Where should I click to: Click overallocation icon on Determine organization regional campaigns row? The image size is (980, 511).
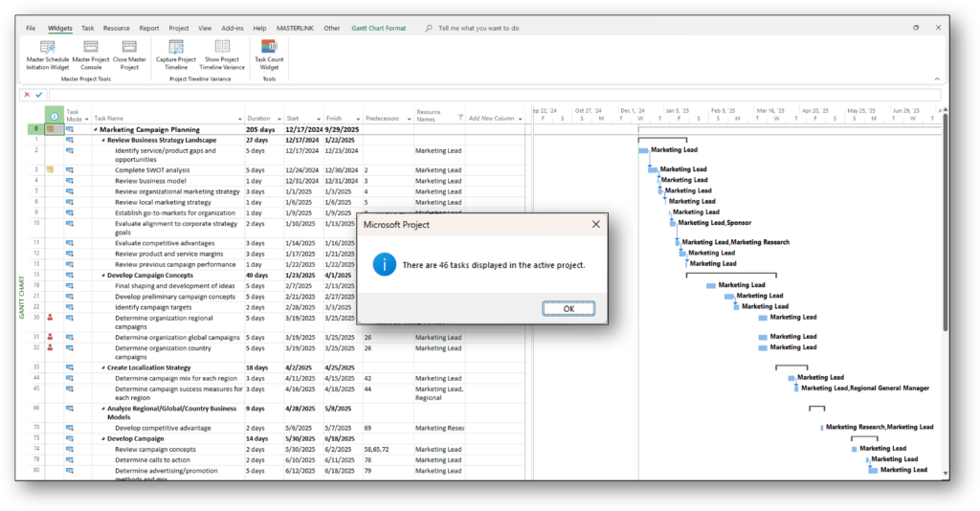[x=50, y=318]
